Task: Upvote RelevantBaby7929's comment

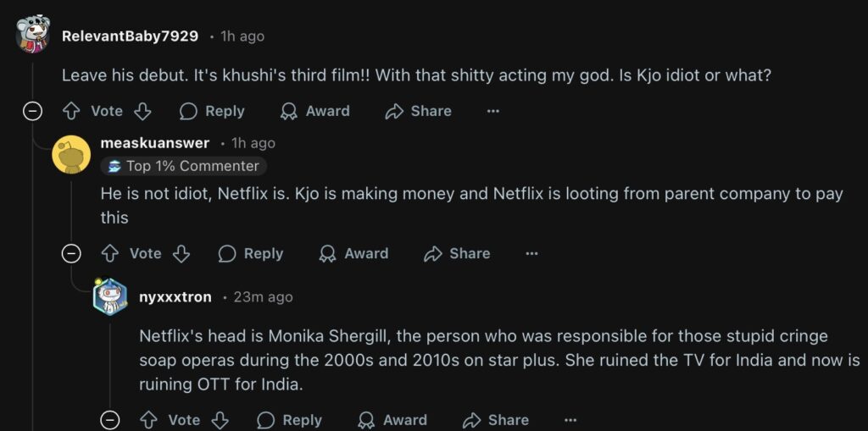Action: point(72,111)
